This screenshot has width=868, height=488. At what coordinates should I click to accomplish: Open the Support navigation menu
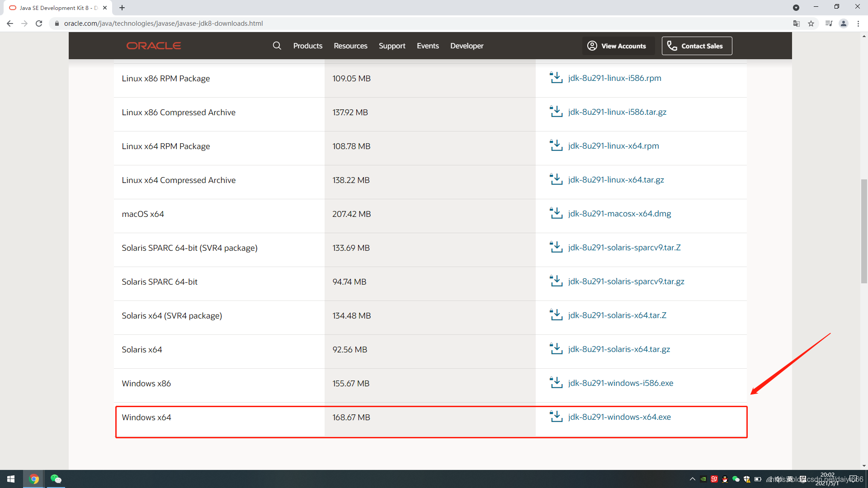(392, 46)
